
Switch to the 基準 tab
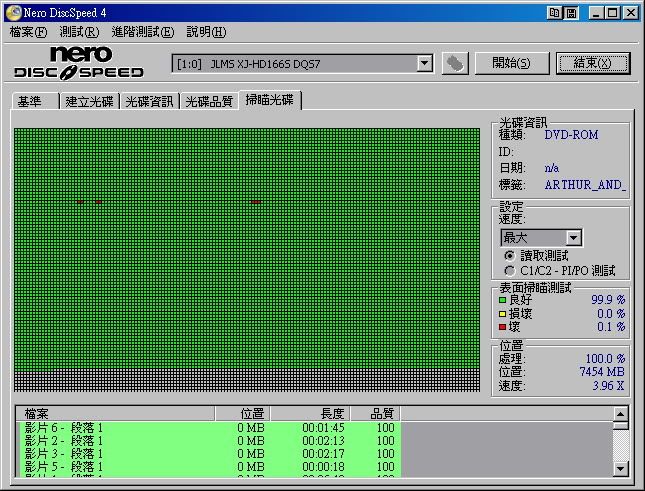click(x=36, y=101)
